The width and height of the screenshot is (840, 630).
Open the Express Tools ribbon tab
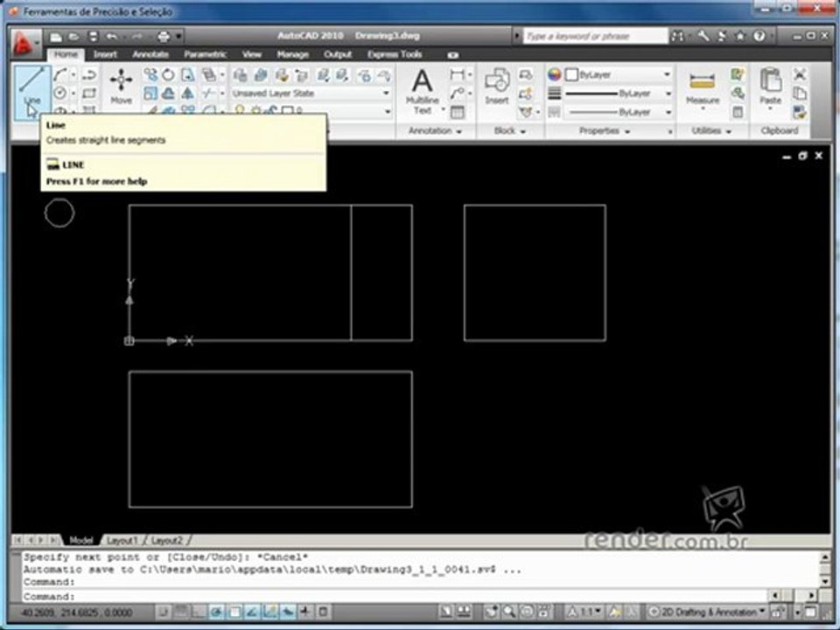395,54
